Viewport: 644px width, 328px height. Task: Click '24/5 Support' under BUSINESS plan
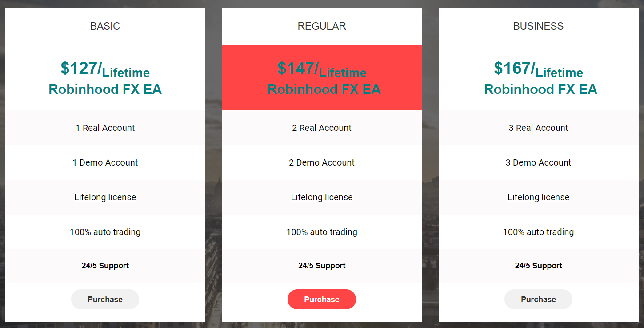(538, 266)
